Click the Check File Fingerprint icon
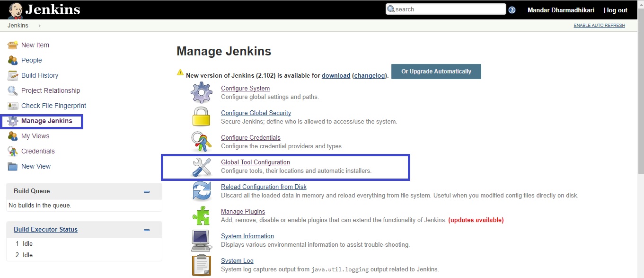 pyautogui.click(x=13, y=106)
